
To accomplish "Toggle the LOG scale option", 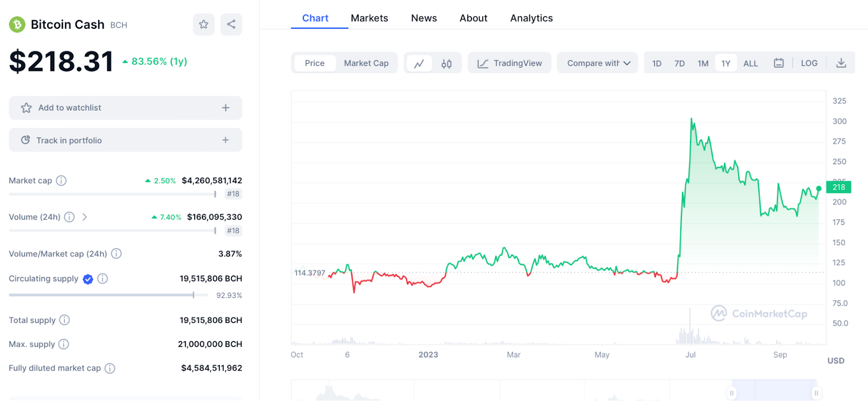I will 809,63.
